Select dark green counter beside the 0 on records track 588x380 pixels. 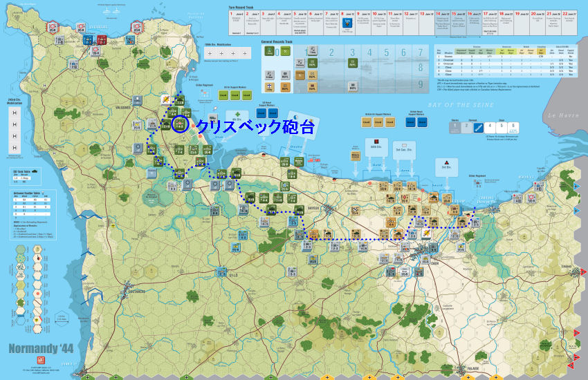pyautogui.click(x=269, y=51)
